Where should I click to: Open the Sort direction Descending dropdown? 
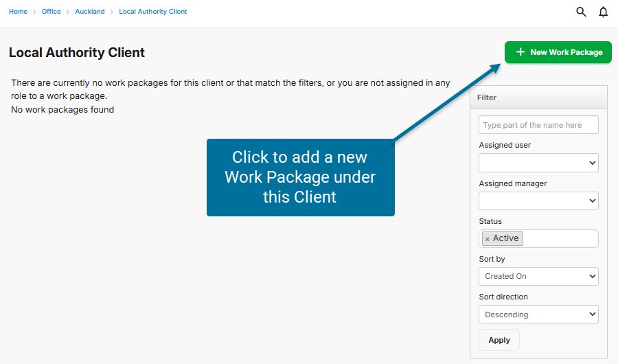coord(538,315)
